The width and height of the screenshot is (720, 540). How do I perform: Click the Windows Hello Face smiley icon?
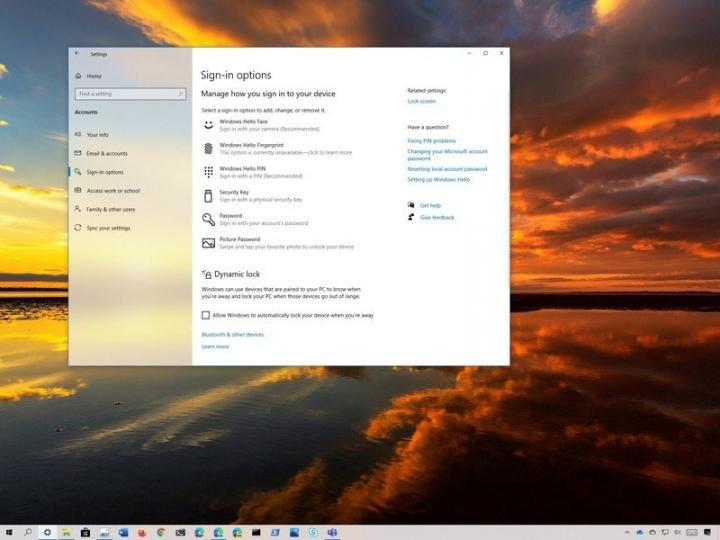coord(208,125)
